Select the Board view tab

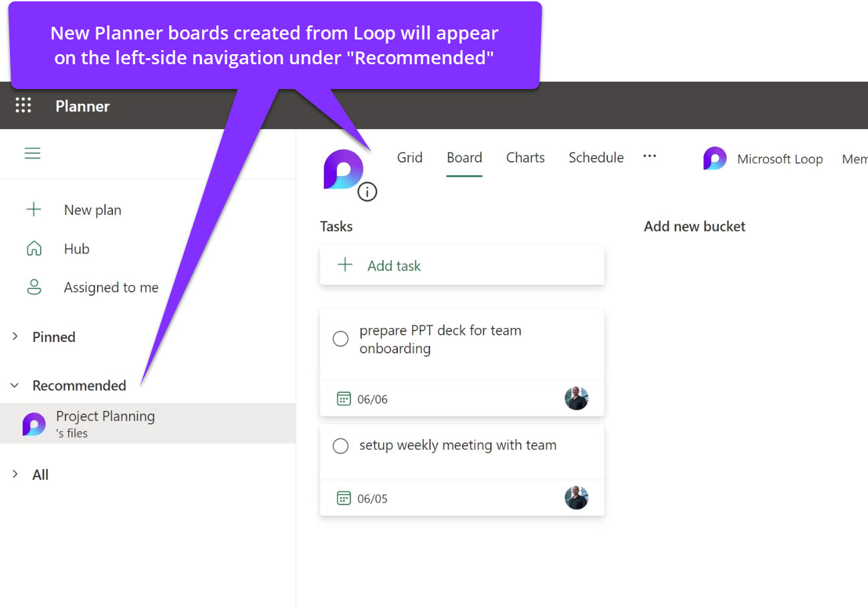coord(464,158)
